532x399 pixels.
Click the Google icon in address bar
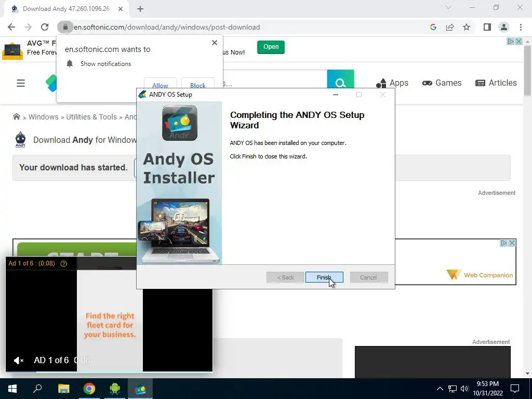(x=433, y=27)
